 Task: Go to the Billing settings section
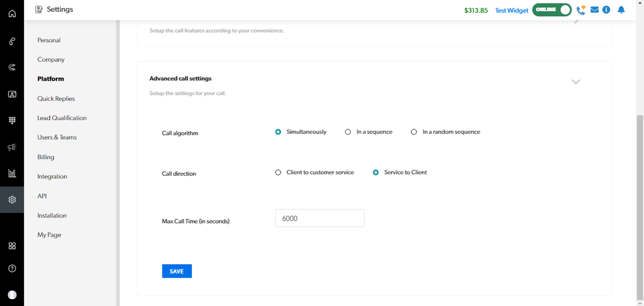coord(46,157)
